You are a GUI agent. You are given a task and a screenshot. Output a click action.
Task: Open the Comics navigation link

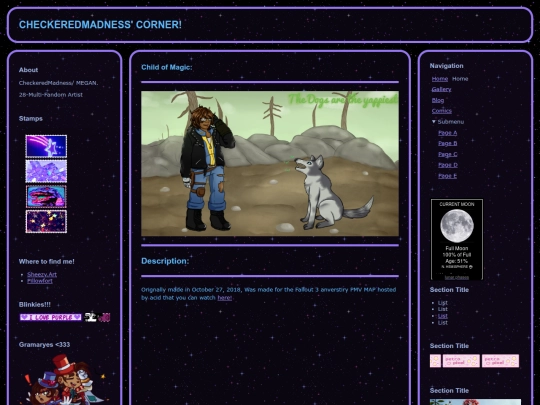[442, 111]
